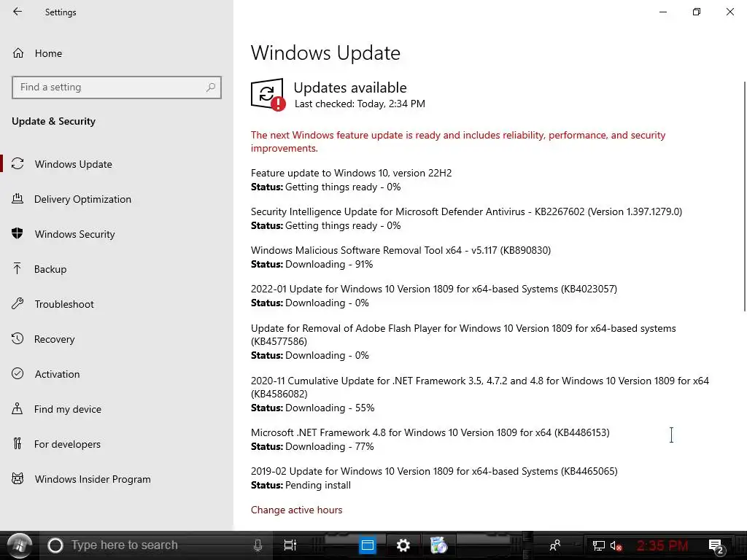
Task: Click the muted volume icon in tray
Action: click(616, 545)
